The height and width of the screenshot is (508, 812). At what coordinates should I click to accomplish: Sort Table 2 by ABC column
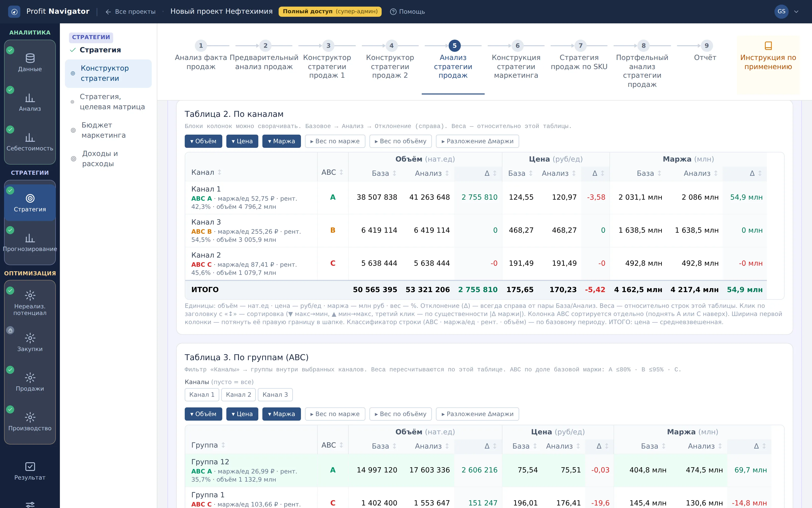(x=341, y=172)
